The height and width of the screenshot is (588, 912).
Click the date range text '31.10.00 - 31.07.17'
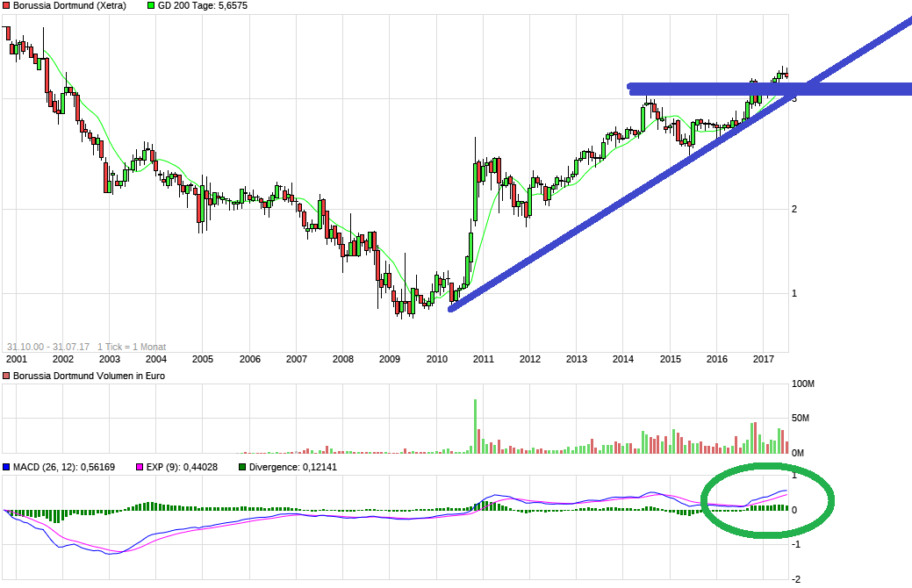48,347
